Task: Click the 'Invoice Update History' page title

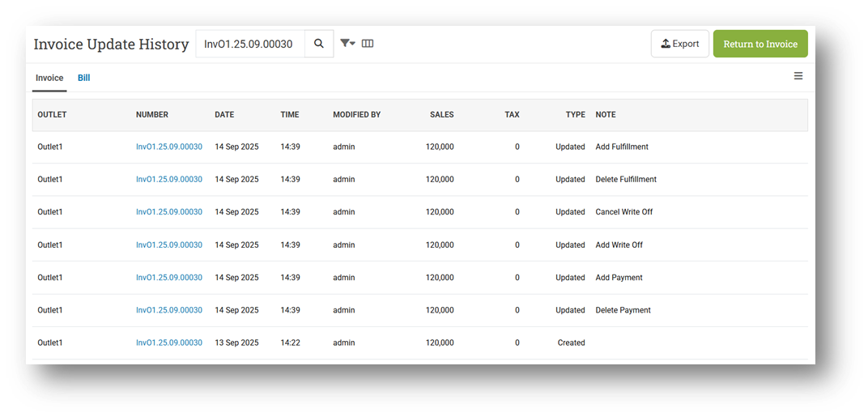Action: [111, 45]
